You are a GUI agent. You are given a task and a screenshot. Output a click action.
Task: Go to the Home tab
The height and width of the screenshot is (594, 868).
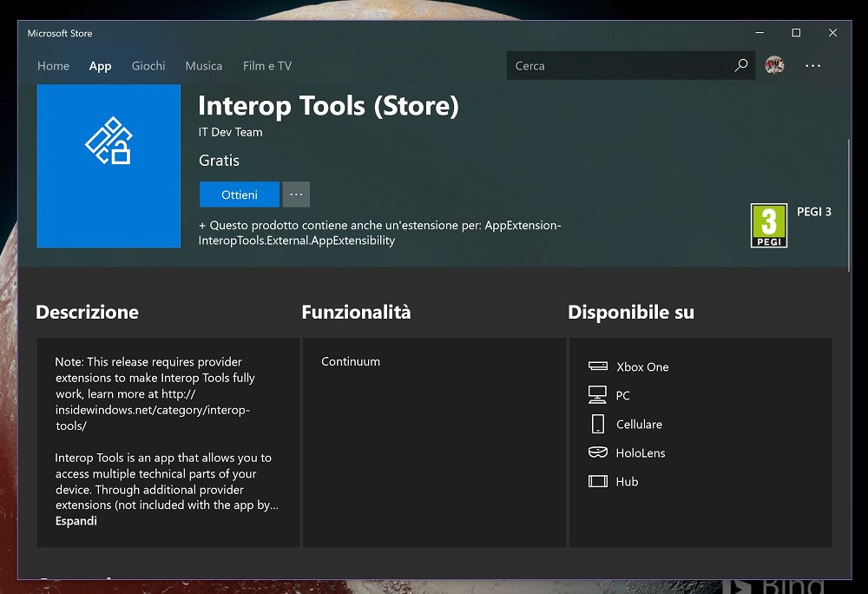(53, 66)
